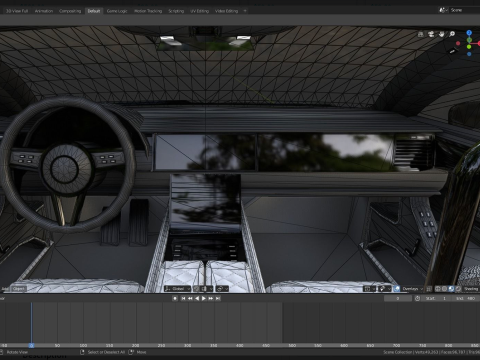The image size is (480, 360).
Task: Open the Object menu in viewport header
Action: 19,289
